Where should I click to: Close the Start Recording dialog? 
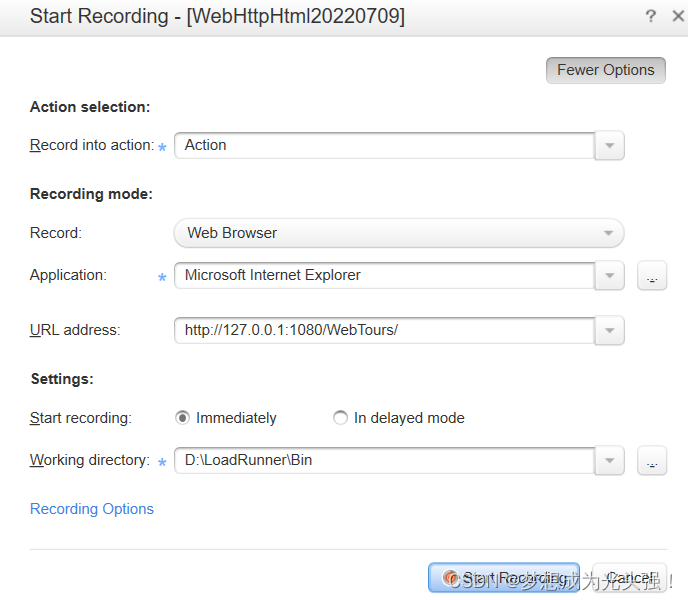point(678,16)
